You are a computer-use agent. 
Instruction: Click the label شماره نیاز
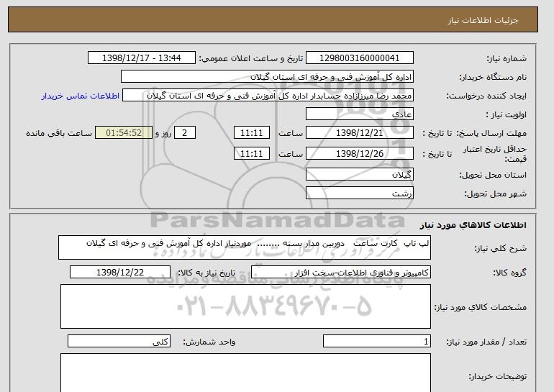point(507,59)
